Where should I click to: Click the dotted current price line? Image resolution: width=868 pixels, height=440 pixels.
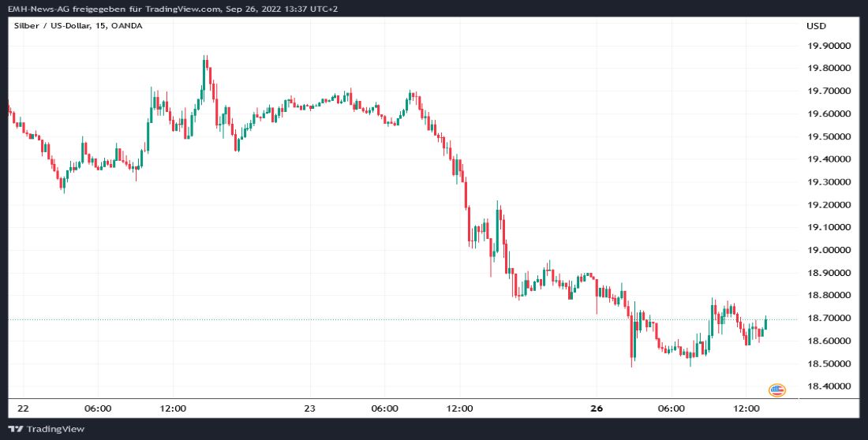(x=395, y=319)
